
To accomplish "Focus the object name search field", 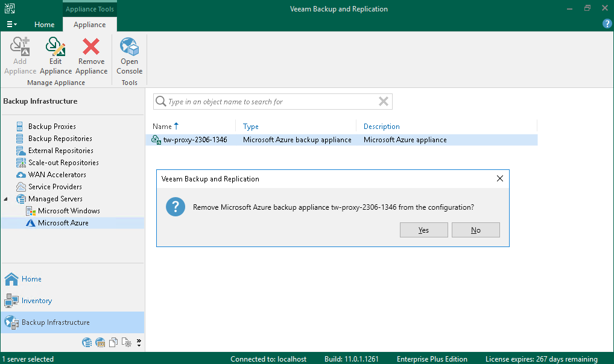I will (272, 102).
